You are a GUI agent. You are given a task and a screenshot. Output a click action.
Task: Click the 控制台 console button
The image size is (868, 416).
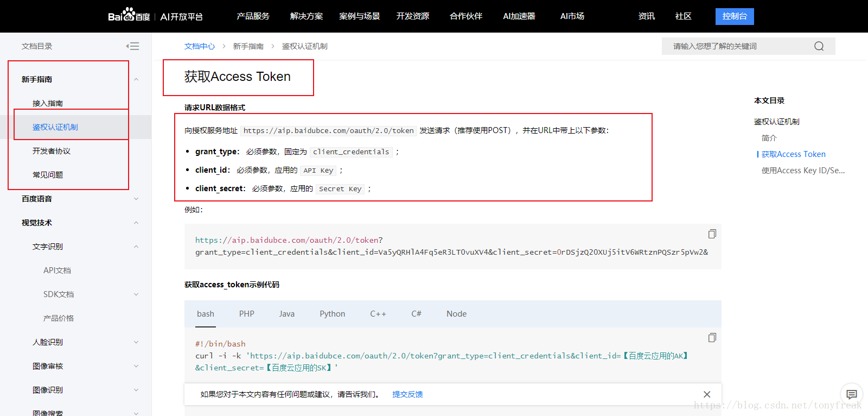tap(735, 16)
